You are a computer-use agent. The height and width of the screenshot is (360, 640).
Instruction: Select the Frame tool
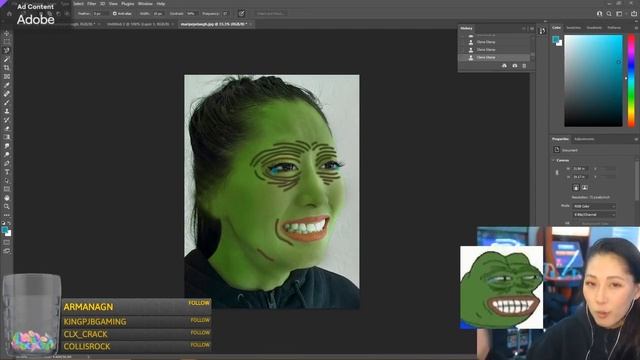[x=7, y=76]
